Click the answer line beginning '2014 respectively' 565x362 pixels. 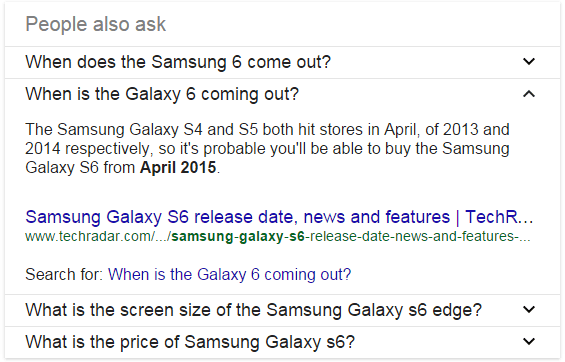point(267,148)
